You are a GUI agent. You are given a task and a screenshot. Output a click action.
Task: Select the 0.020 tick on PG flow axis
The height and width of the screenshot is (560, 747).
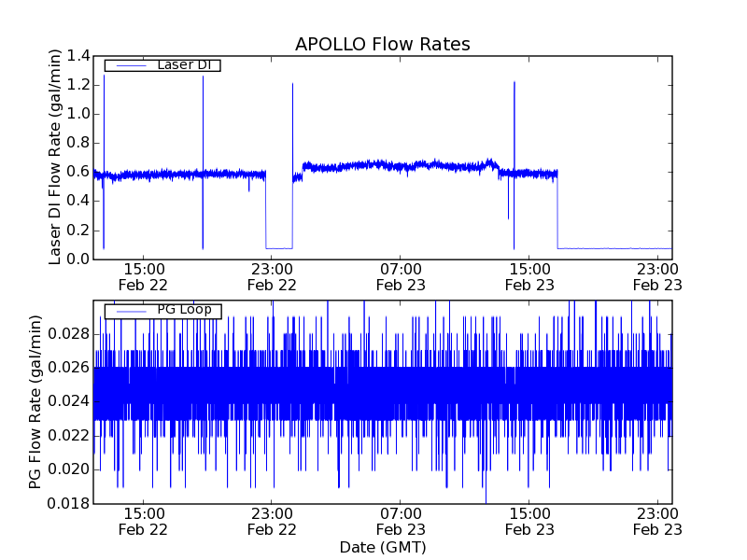click(68, 469)
